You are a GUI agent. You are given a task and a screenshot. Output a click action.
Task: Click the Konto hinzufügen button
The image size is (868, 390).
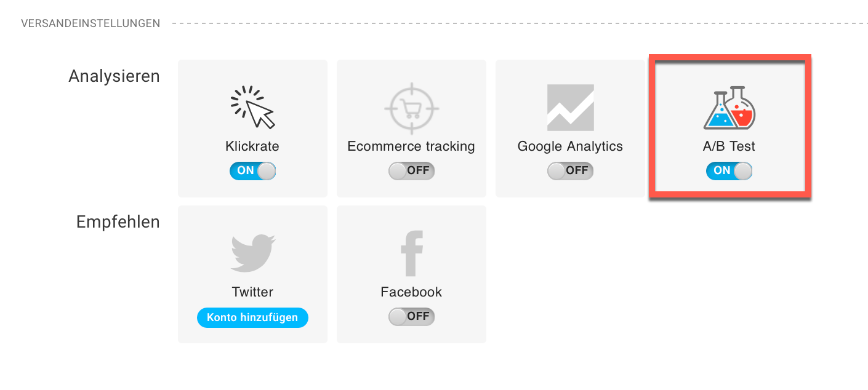252,317
